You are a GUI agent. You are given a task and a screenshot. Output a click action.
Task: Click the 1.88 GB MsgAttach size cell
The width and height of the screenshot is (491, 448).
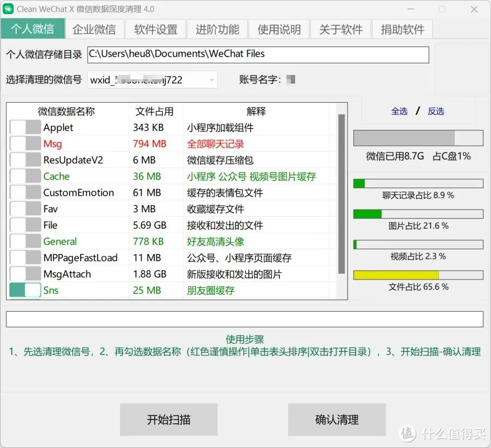point(150,274)
